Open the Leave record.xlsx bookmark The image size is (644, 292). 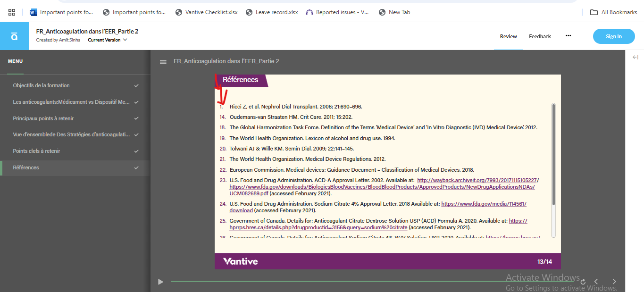272,12
